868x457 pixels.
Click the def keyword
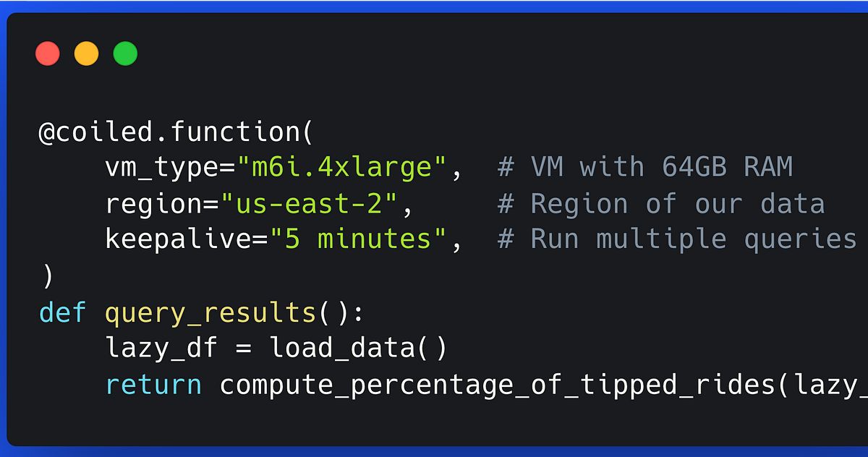pyautogui.click(x=62, y=312)
